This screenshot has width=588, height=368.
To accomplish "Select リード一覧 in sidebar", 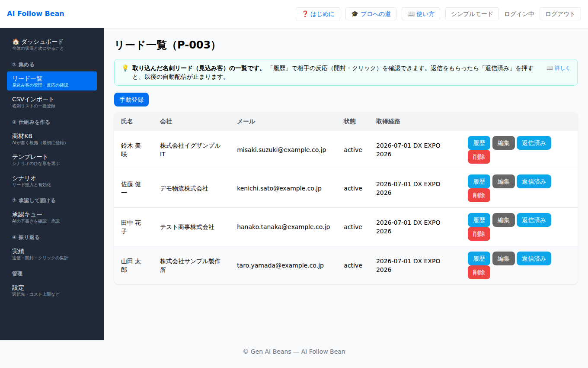I will 52,81.
